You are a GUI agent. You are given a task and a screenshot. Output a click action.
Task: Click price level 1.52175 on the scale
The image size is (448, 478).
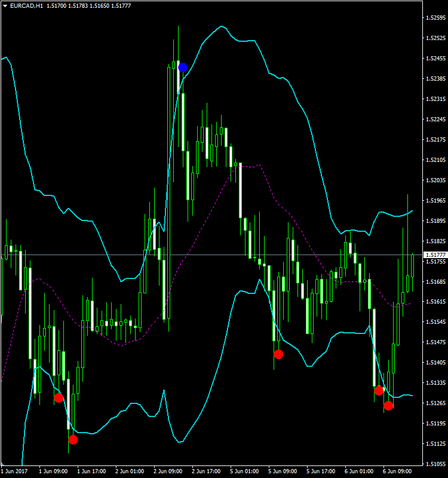point(435,140)
